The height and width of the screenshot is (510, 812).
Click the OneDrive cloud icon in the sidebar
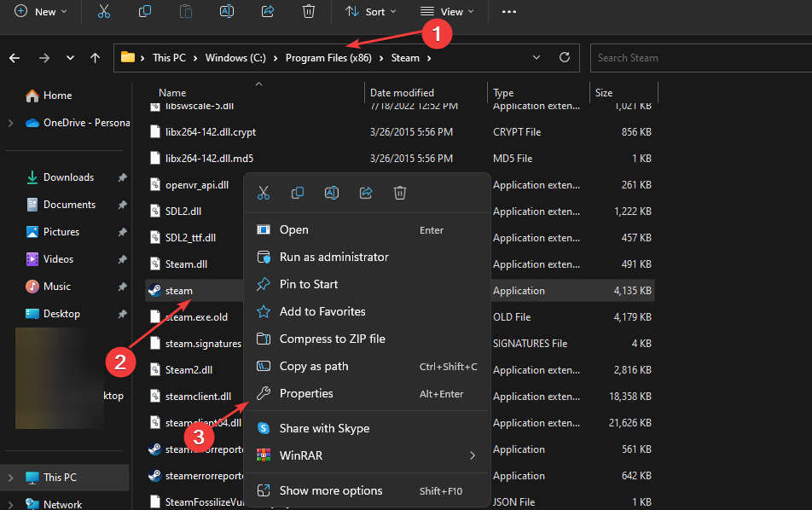tap(32, 123)
